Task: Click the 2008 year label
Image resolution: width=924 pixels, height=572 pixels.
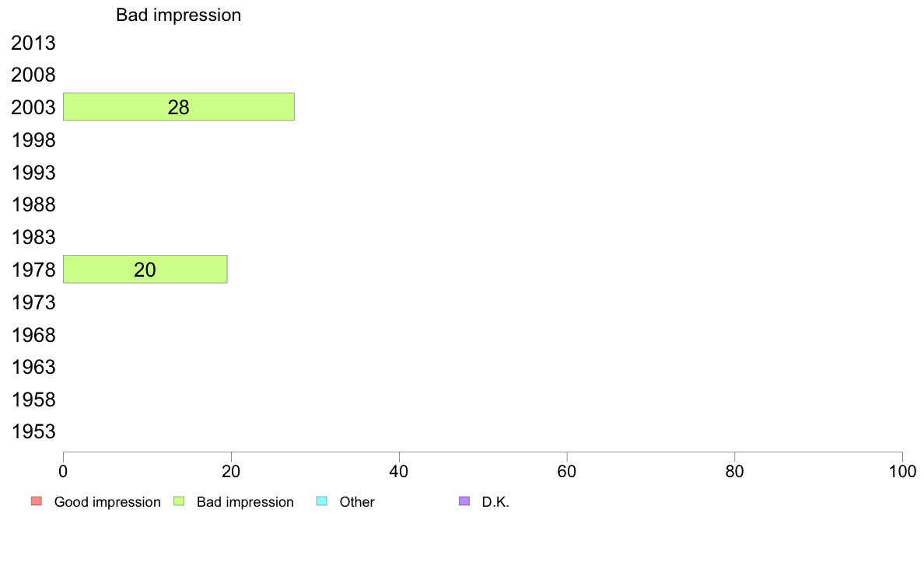Action: coord(33,75)
